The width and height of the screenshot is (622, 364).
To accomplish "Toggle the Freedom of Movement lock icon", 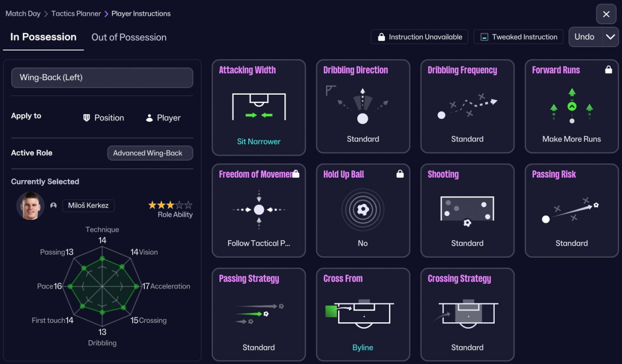I will [x=295, y=174].
